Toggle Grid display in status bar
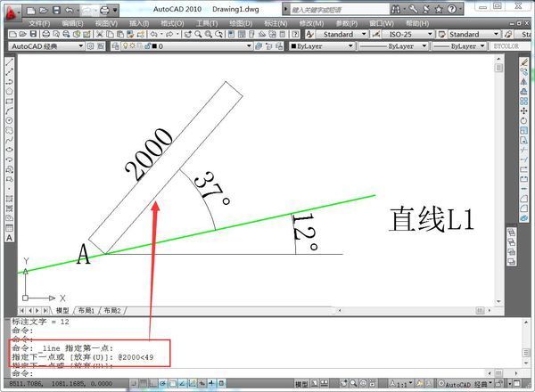The image size is (535, 392). (x=143, y=383)
